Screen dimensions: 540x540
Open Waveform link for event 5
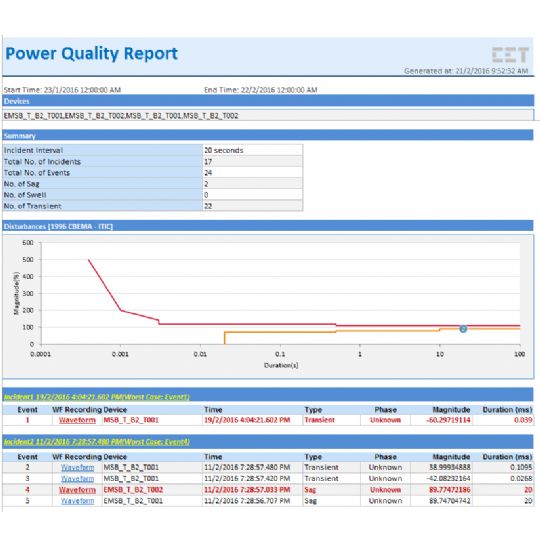[x=77, y=501]
